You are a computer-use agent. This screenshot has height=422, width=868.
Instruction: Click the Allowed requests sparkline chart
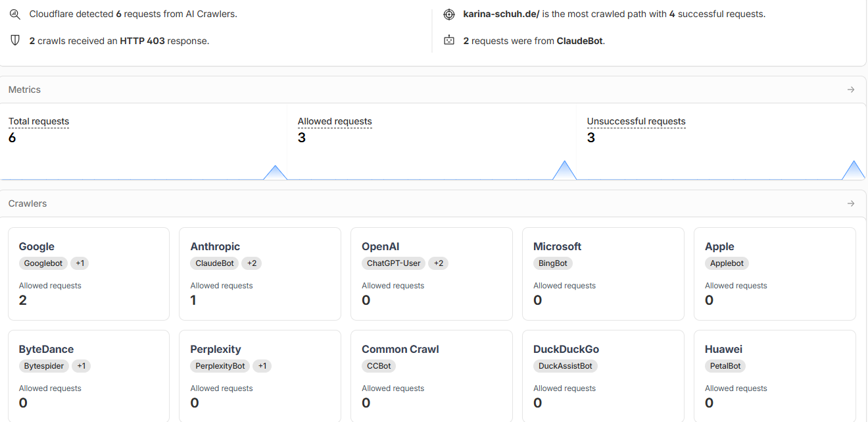pos(432,170)
